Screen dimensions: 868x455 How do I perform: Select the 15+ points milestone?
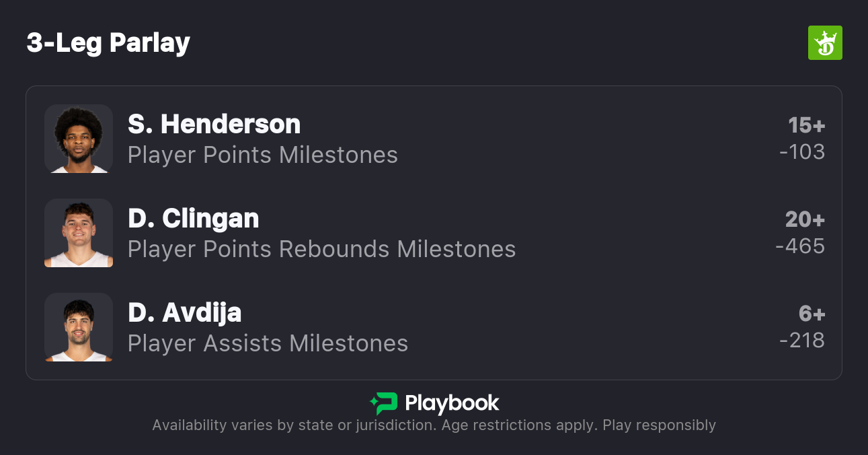(806, 125)
